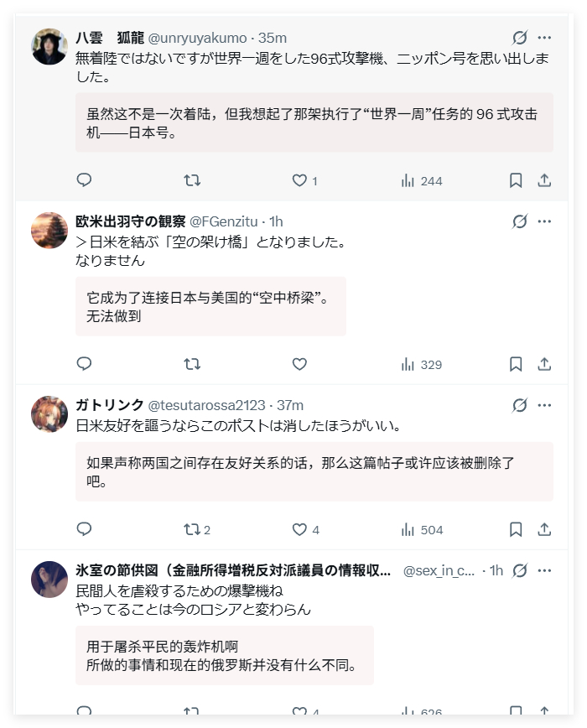This screenshot has width=587, height=728.
Task: Share the post from unryuyakumo
Action: (544, 180)
